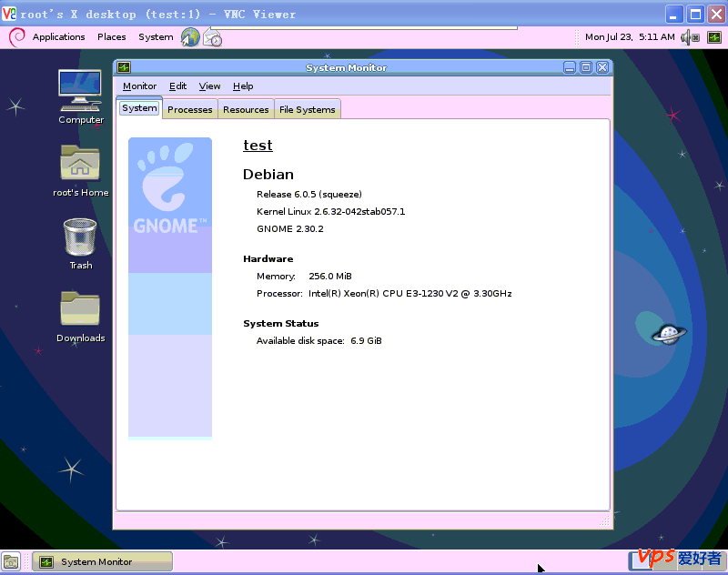Click System Monitor taskbar button
Viewport: 728px width, 575px height.
(x=102, y=562)
